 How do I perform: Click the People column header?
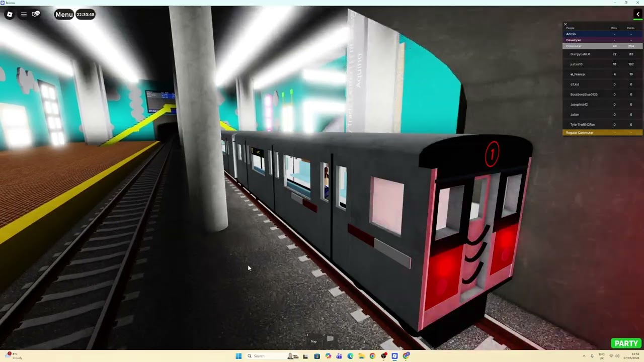[x=570, y=28]
